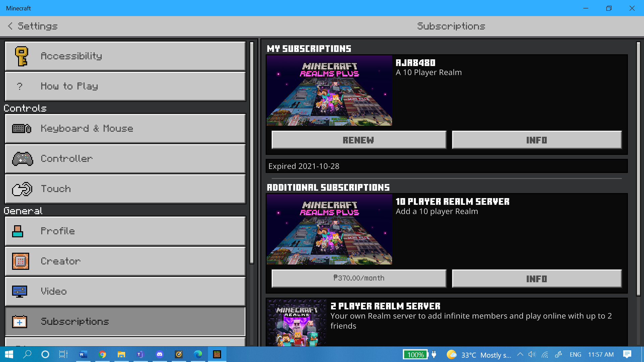Click the golden key Accessibility icon

(21, 56)
